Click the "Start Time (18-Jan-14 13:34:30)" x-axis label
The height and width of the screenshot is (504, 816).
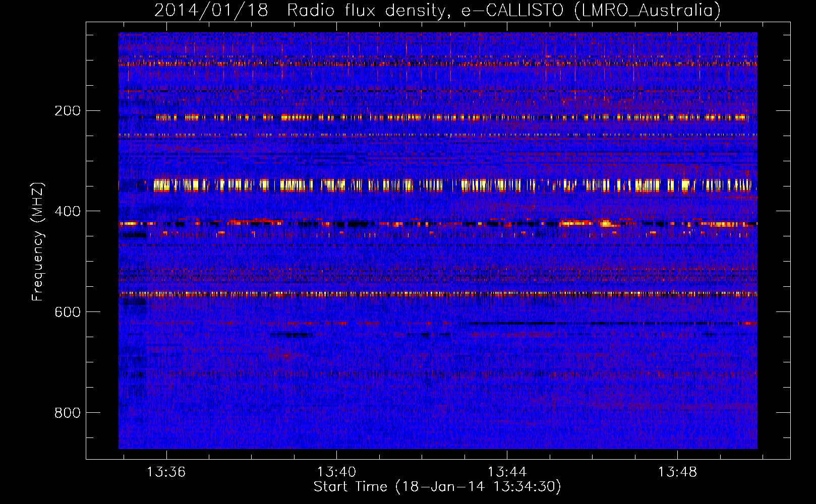[x=437, y=487]
